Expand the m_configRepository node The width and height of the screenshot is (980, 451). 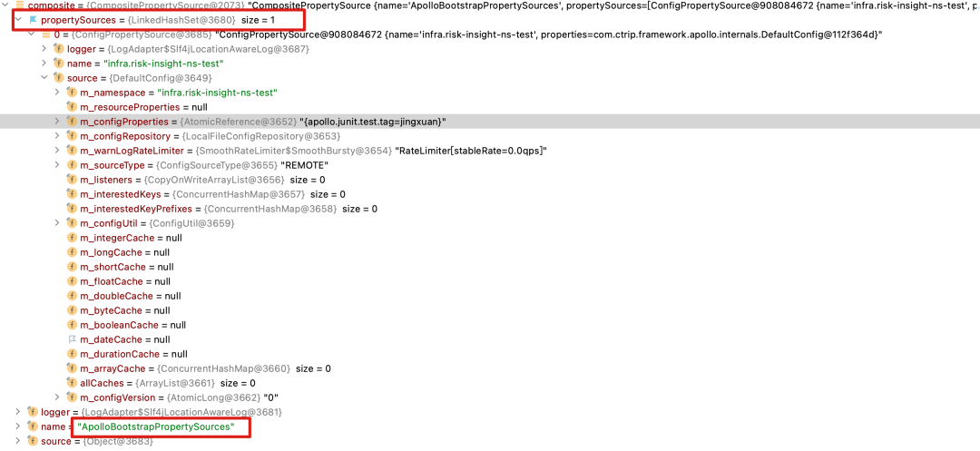[x=57, y=136]
